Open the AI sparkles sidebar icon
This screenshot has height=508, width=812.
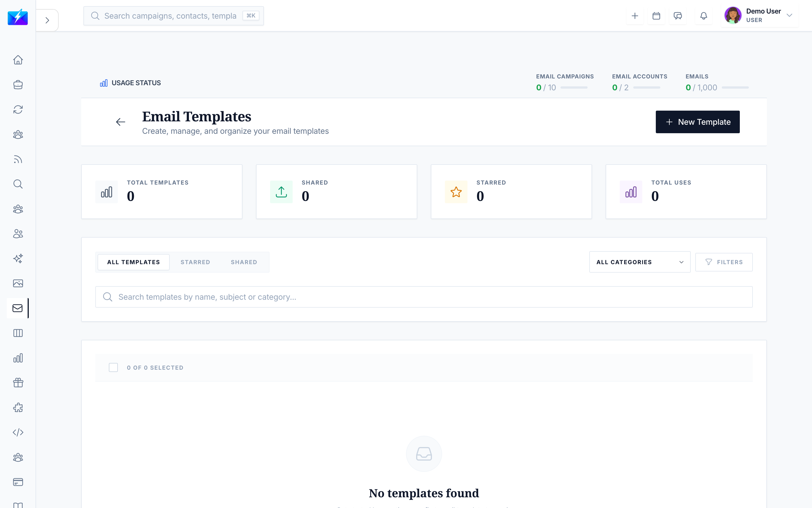[x=18, y=259]
